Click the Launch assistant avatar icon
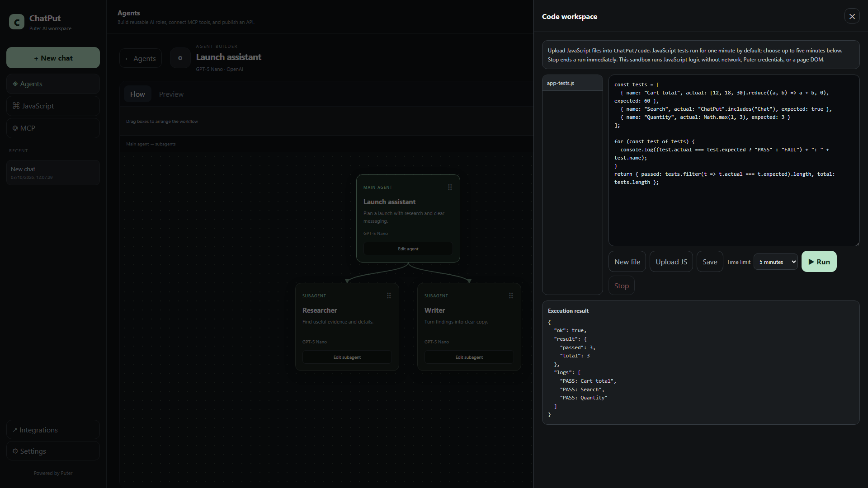Viewport: 868px width, 488px height. click(x=180, y=58)
